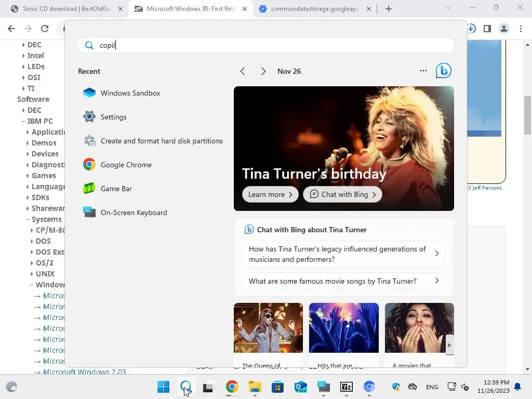Open the Chrome tab search chevron
The image size is (532, 399).
[x=448, y=7]
